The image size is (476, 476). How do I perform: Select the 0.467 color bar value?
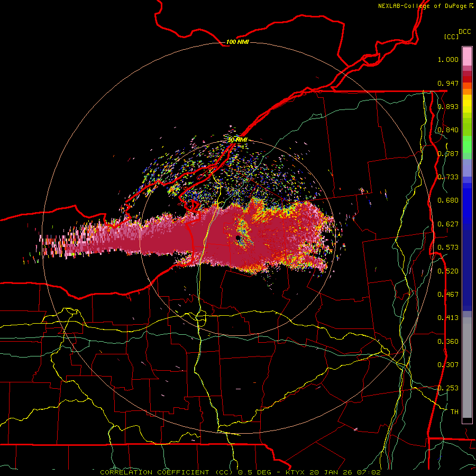(x=448, y=295)
